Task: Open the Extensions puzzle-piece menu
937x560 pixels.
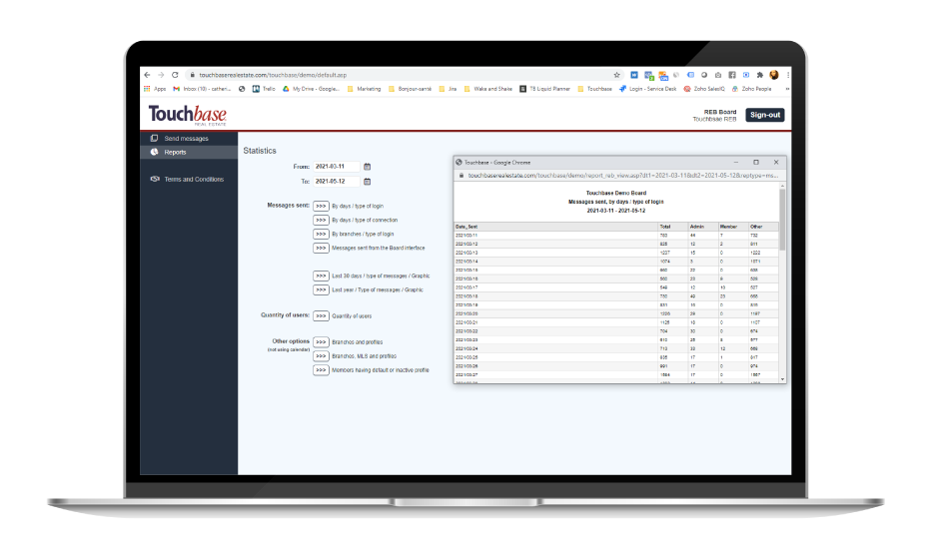Action: 760,75
